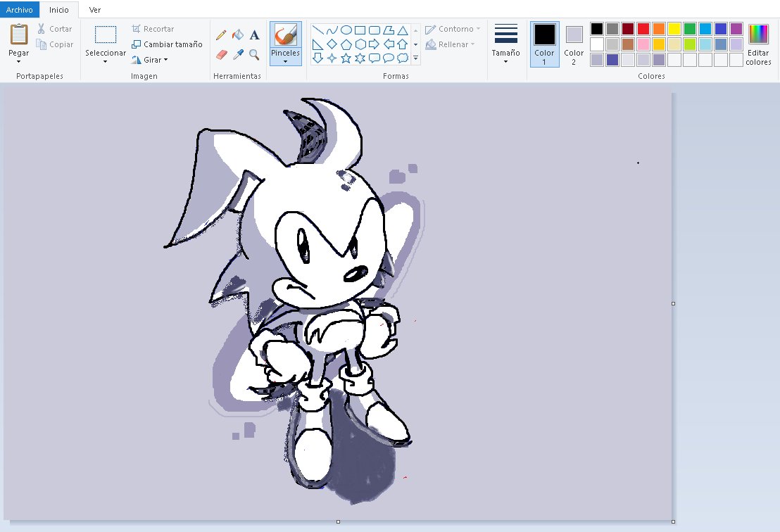This screenshot has width=780, height=532.
Task: Select the Magnifier tool
Action: point(254,54)
